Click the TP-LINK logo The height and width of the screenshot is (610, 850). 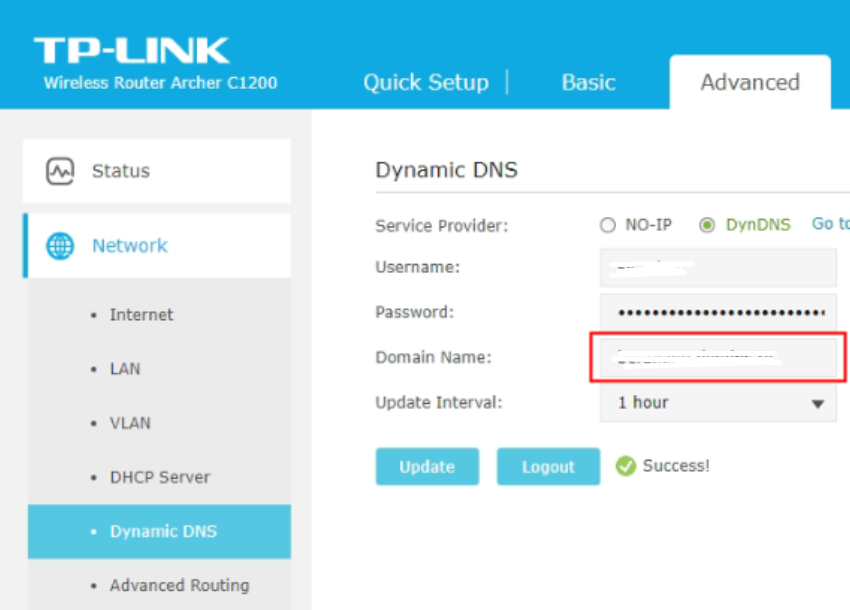pyautogui.click(x=131, y=51)
